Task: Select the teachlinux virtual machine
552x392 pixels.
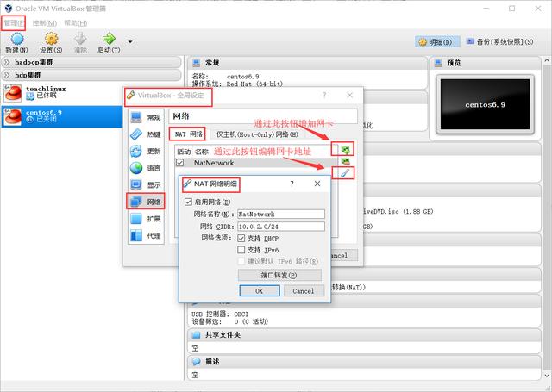Action: tap(61, 93)
